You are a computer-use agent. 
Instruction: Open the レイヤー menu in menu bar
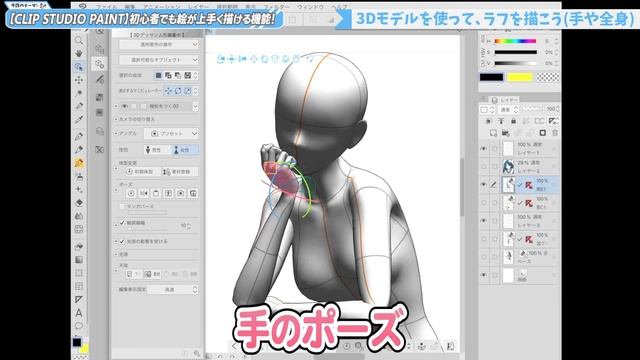(x=198, y=7)
